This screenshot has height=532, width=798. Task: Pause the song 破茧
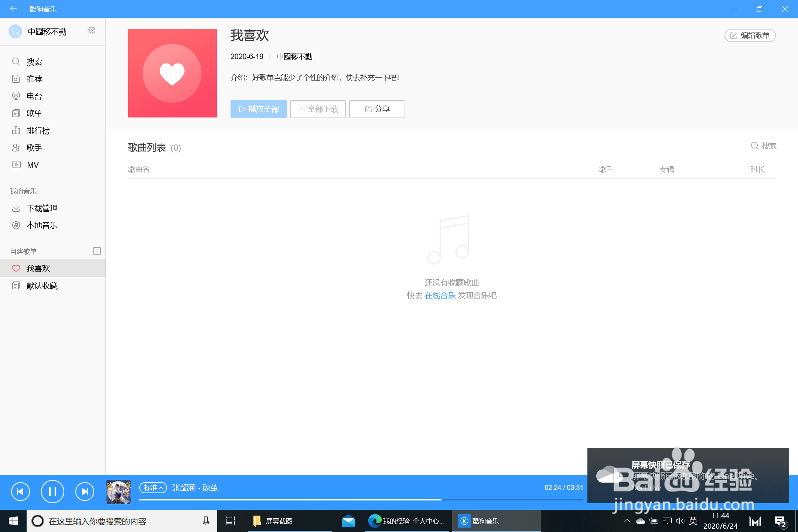point(52,491)
